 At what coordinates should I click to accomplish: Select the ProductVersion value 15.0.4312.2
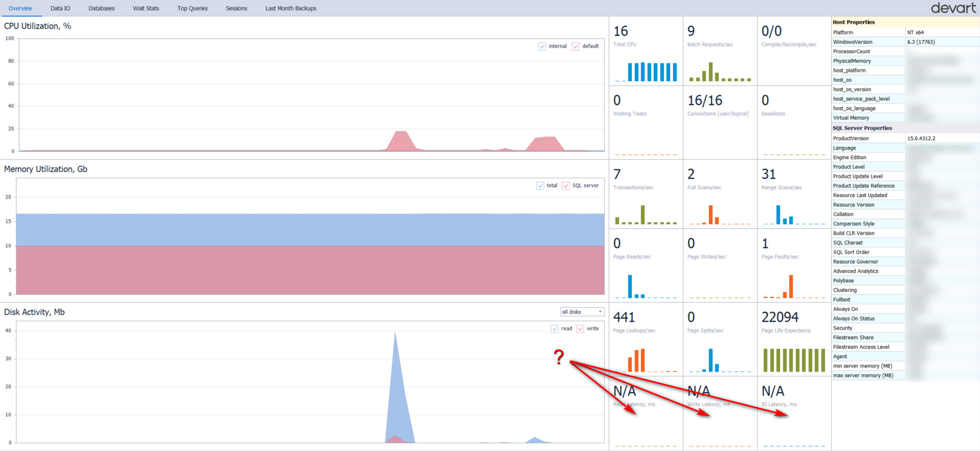(921, 139)
